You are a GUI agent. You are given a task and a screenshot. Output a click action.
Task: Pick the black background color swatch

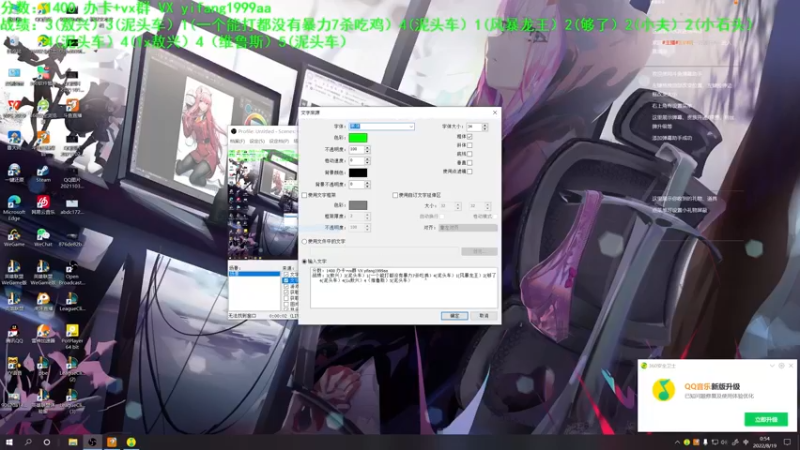358,173
